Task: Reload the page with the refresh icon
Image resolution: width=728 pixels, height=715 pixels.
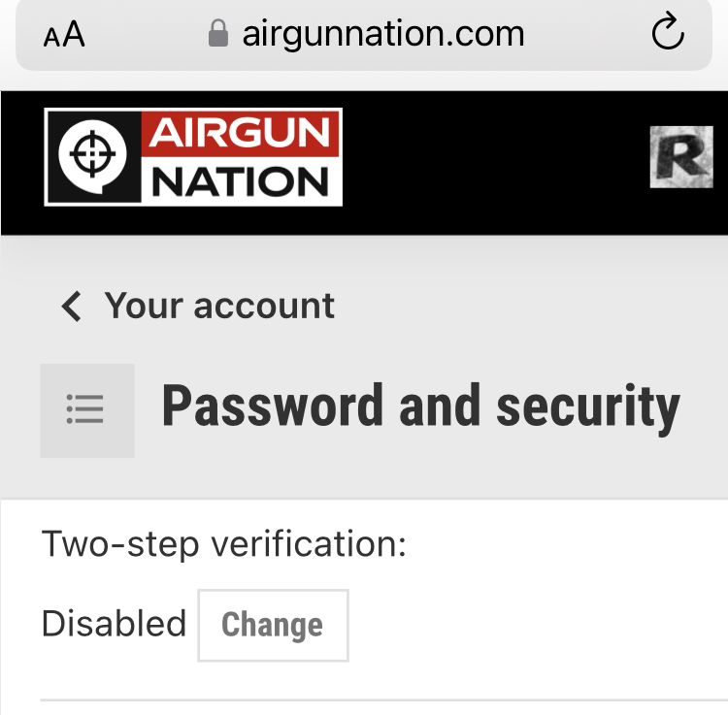Action: point(668,31)
